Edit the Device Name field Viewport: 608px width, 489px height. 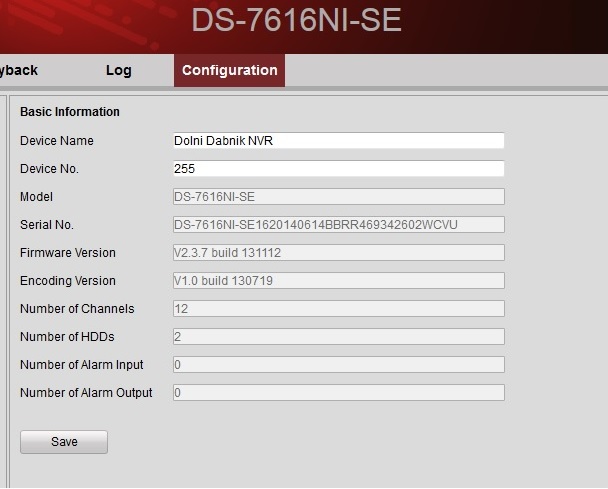(x=339, y=140)
